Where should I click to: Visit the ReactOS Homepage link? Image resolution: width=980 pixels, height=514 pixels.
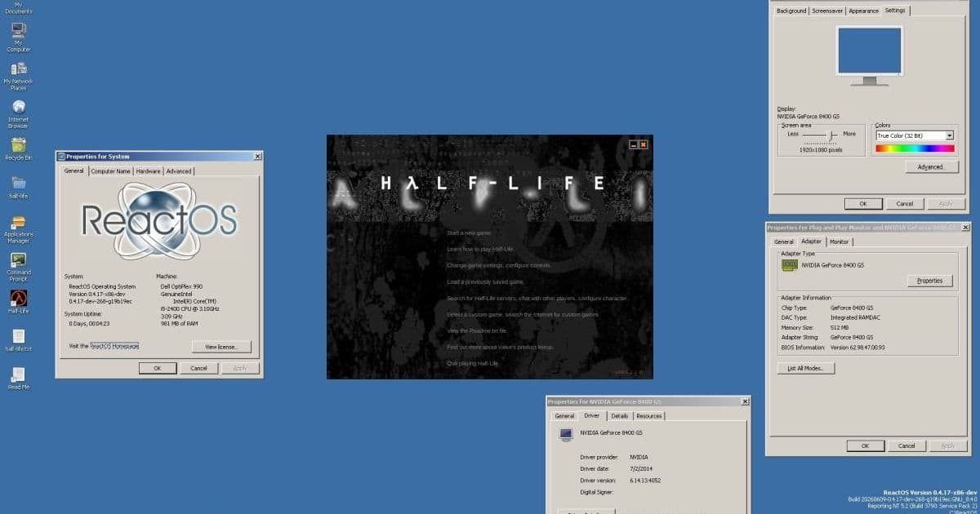(x=114, y=346)
